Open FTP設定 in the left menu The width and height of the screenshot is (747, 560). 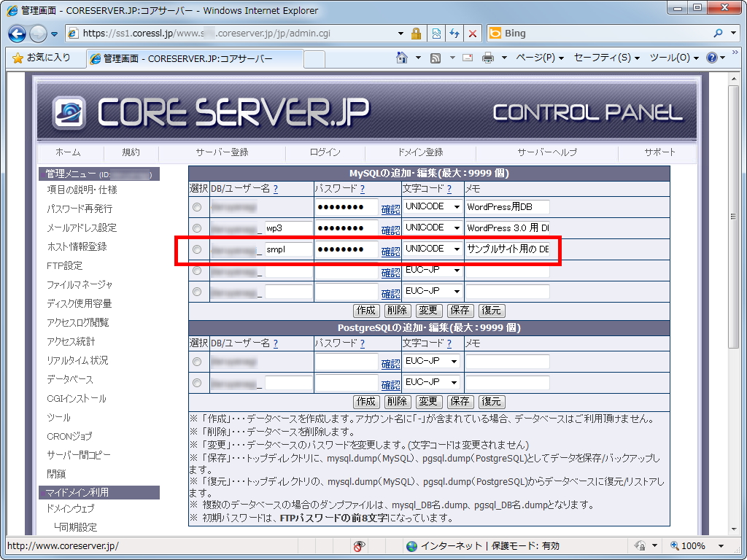pyautogui.click(x=64, y=265)
